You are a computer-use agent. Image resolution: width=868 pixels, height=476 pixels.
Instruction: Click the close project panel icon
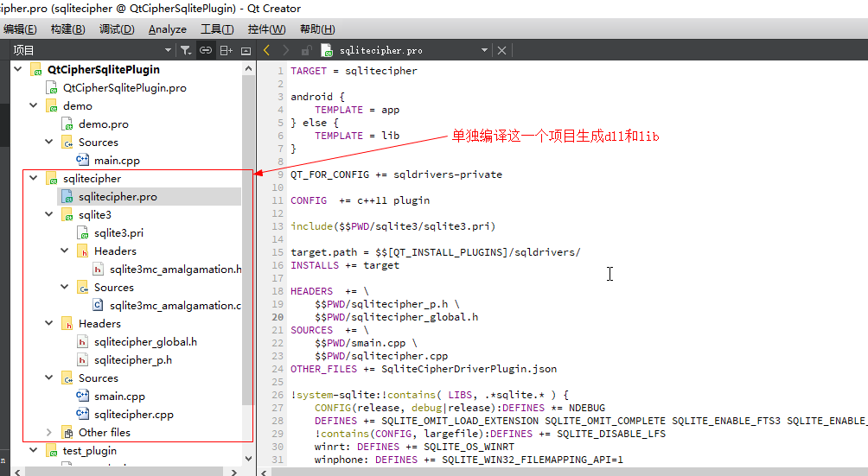(x=246, y=51)
